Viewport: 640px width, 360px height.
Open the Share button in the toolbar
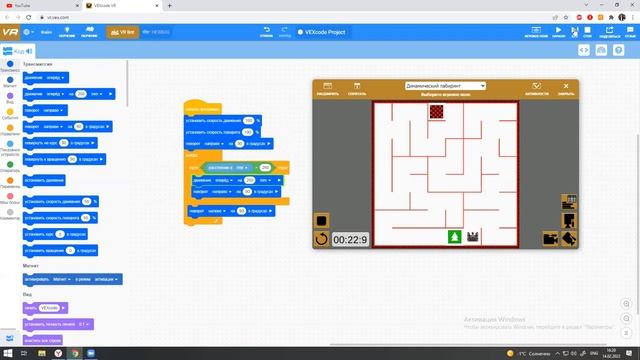coord(610,32)
